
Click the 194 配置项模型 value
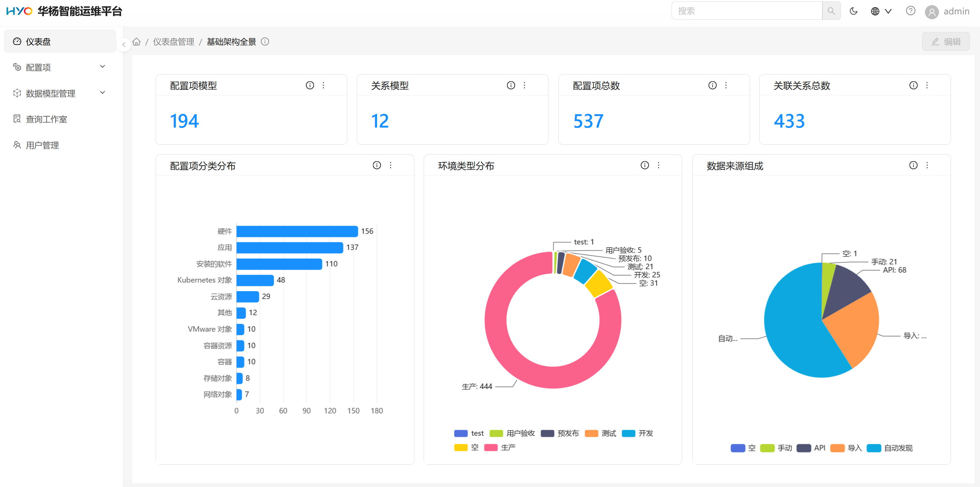[x=184, y=121]
